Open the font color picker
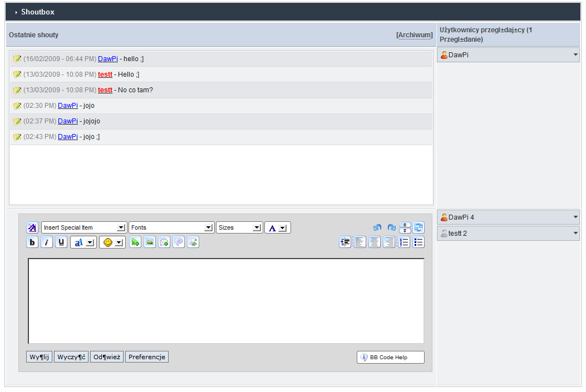Image resolution: width=586 pixels, height=392 pixels. tap(277, 227)
